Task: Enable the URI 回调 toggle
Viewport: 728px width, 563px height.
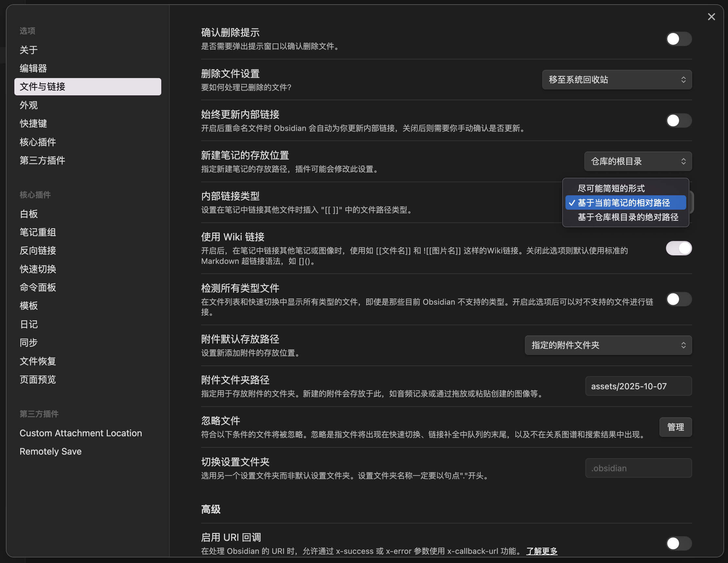Action: tap(678, 543)
